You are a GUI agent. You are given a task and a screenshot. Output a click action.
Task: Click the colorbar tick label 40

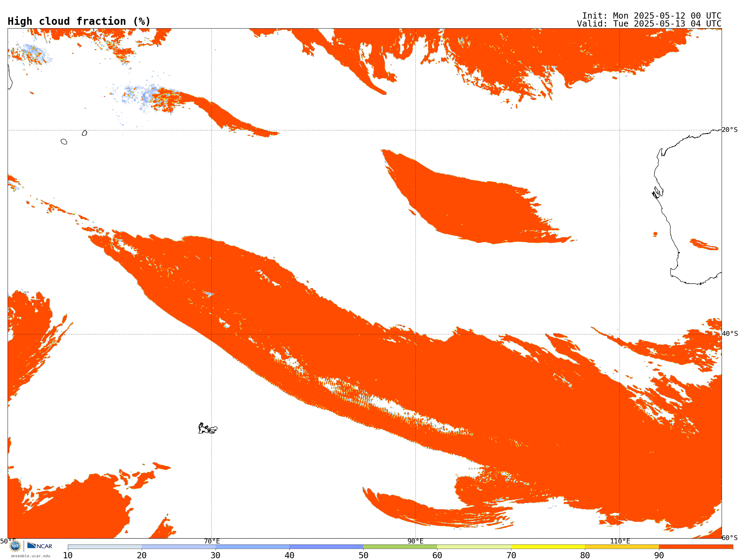(289, 555)
